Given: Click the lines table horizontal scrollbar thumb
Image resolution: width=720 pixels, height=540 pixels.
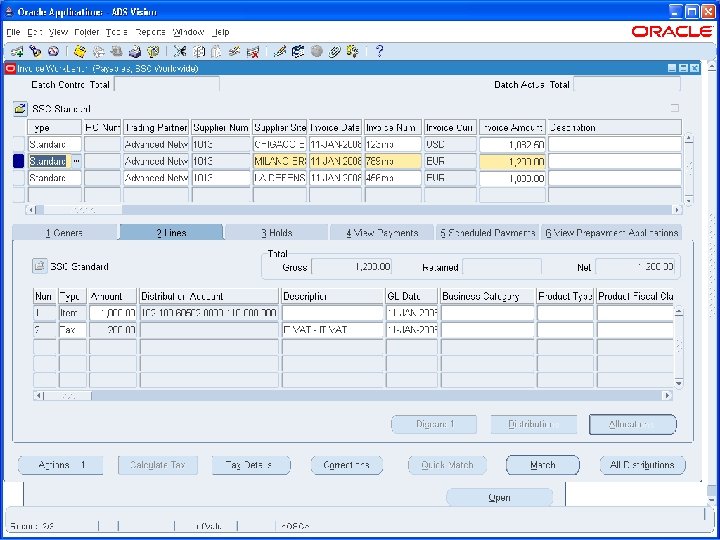Looking at the screenshot, I should point(68,395).
